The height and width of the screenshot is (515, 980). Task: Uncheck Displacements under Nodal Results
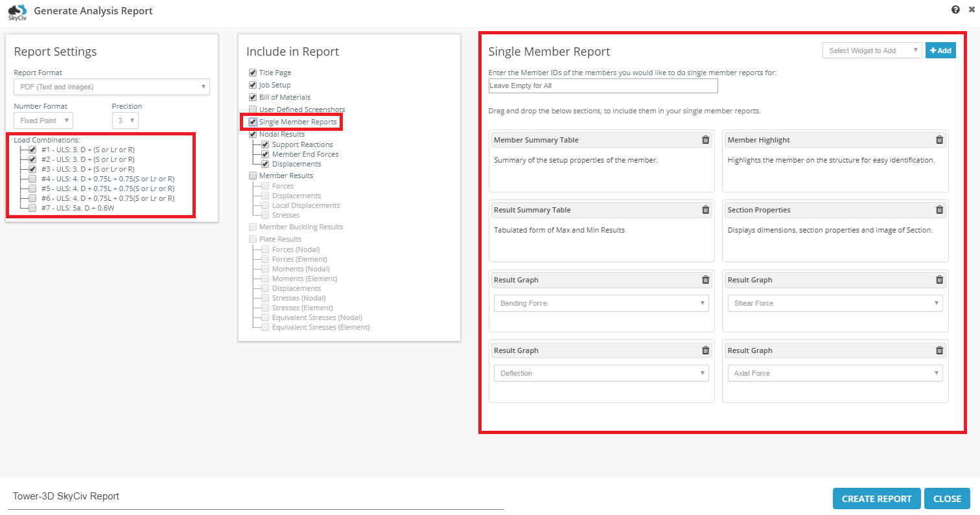click(265, 164)
